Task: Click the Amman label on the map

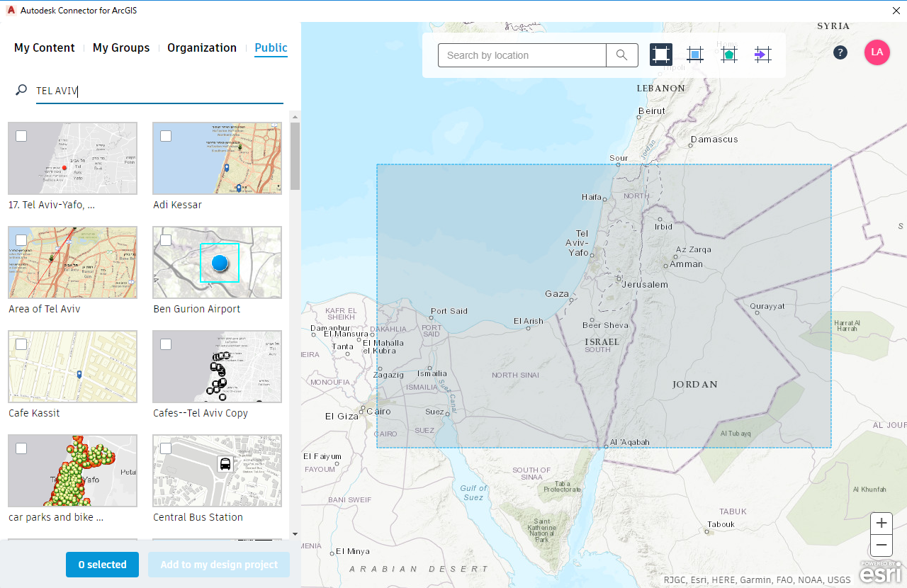Action: (687, 264)
